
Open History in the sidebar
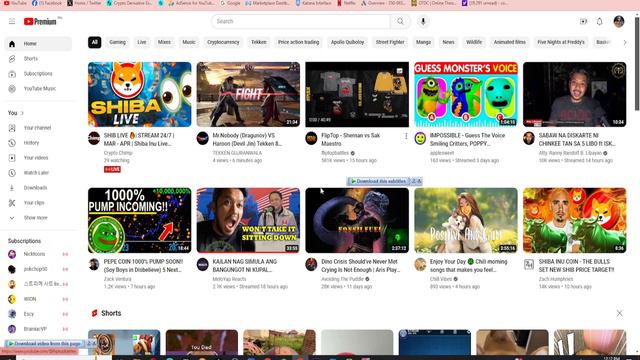[38, 143]
